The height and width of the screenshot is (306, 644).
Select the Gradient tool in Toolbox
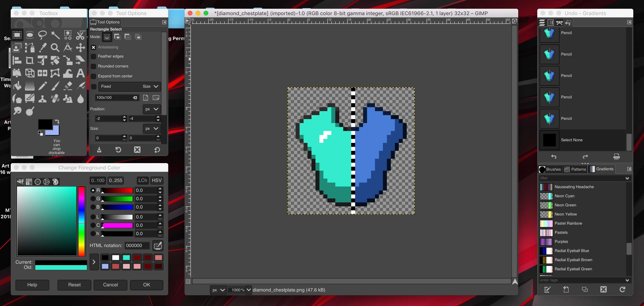tap(30, 86)
